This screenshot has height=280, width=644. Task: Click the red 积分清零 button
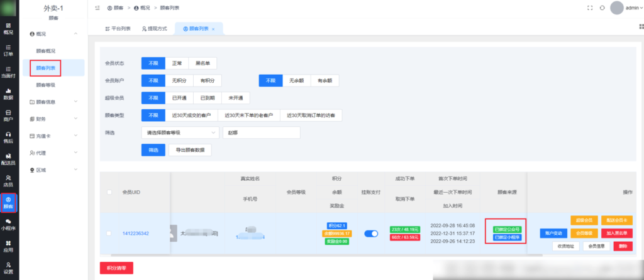pos(116,267)
